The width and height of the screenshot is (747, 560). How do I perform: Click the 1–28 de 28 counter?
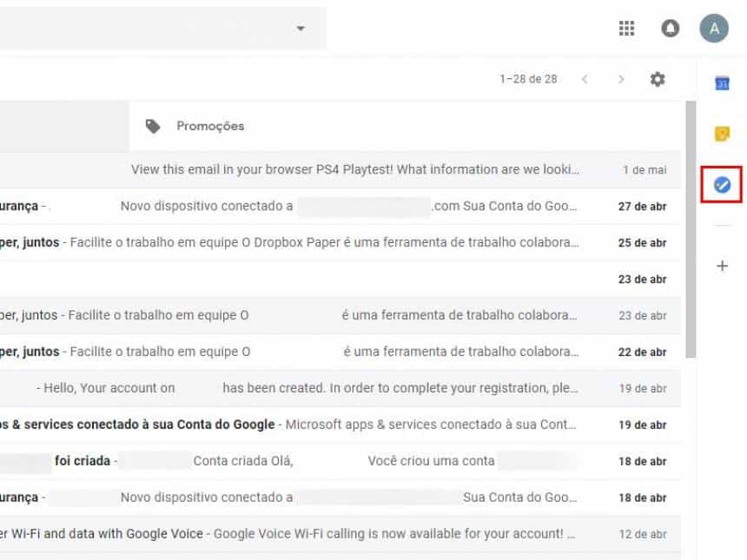(x=528, y=79)
